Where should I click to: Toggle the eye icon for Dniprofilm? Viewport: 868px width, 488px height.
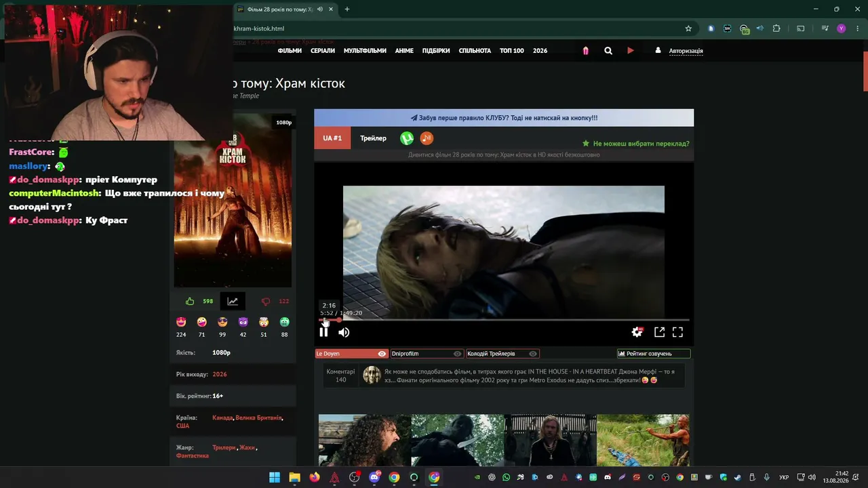pos(457,354)
